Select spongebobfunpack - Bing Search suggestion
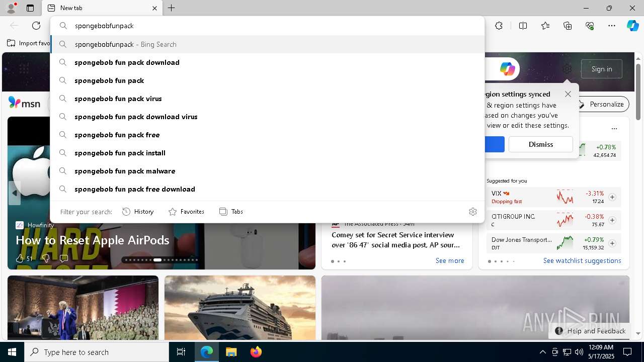Image resolution: width=644 pixels, height=362 pixels. click(x=267, y=44)
